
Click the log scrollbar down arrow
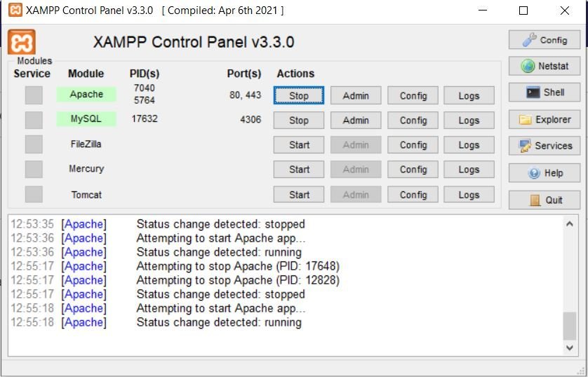click(570, 348)
